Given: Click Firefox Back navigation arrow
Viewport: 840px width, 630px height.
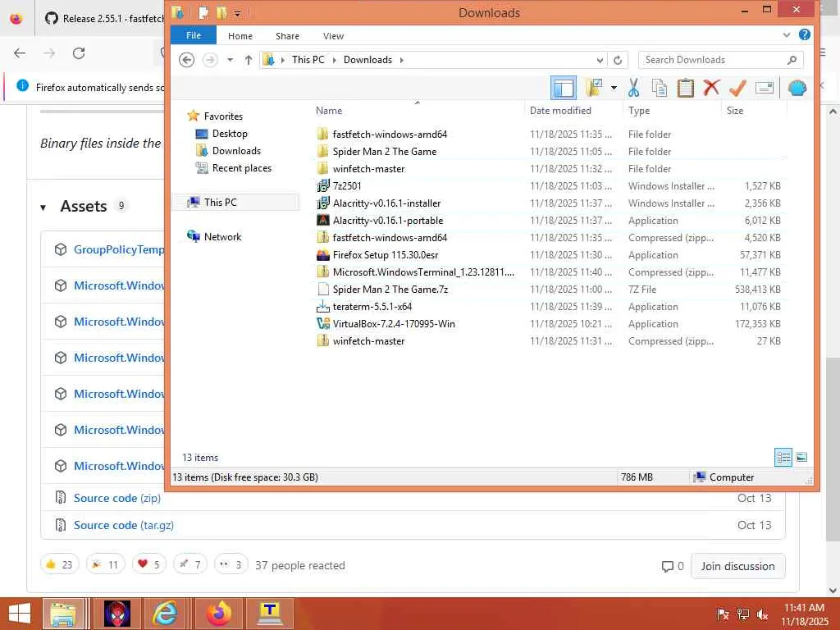Looking at the screenshot, I should click(20, 53).
